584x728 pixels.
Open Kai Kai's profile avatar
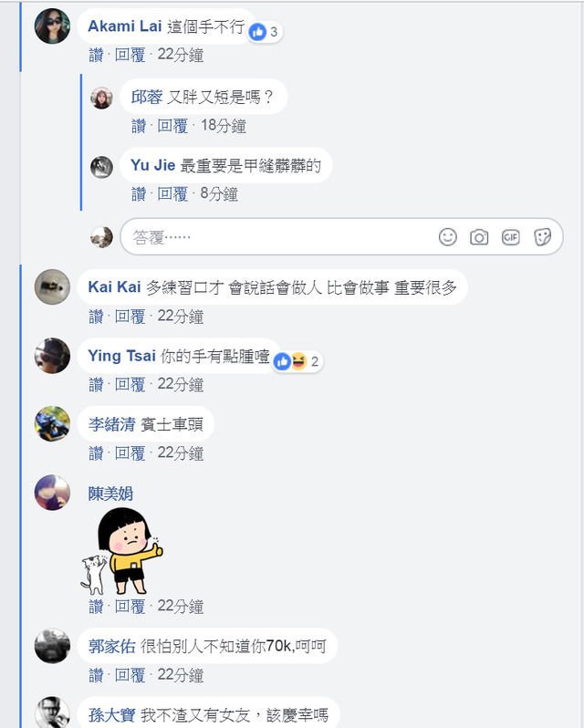[x=52, y=287]
